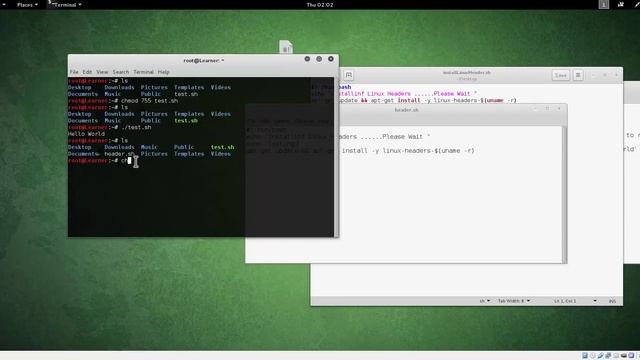
Task: Open the Ln 1, Col 1 position dropdown
Action: click(x=575, y=301)
